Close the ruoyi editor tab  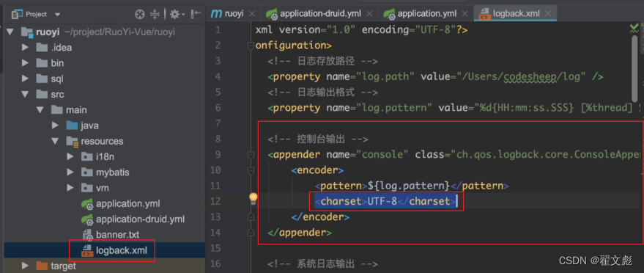point(252,14)
